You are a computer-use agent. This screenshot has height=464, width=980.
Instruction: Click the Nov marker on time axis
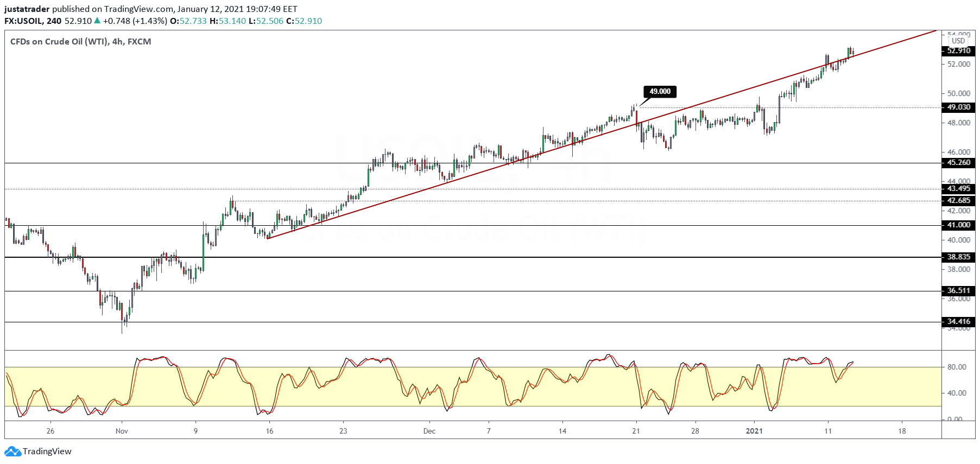(122, 431)
